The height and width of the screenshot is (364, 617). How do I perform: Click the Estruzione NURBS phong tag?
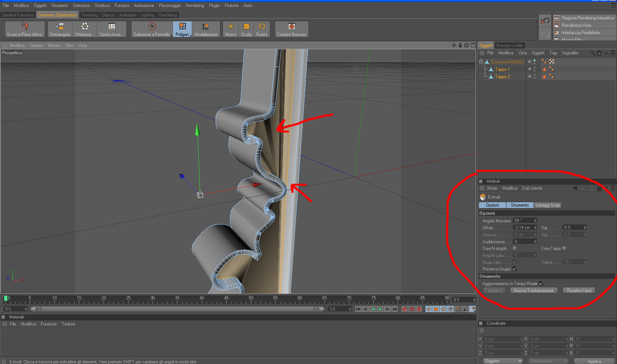(x=544, y=62)
